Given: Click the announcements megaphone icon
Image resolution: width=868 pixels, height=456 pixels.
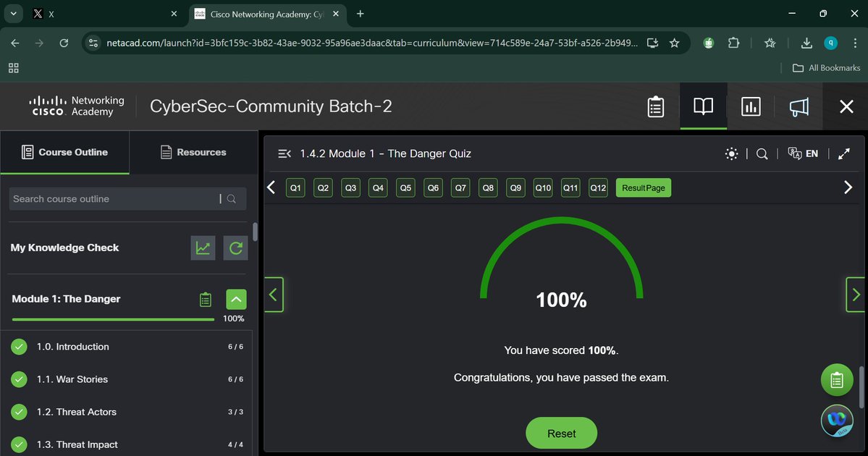Looking at the screenshot, I should tap(799, 106).
